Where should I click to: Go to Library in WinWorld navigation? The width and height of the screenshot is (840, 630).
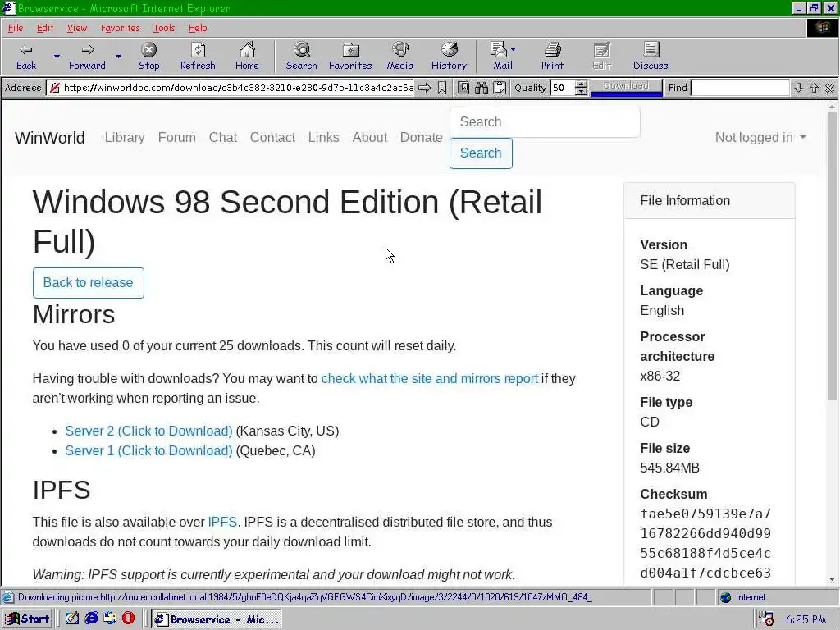[x=125, y=138]
